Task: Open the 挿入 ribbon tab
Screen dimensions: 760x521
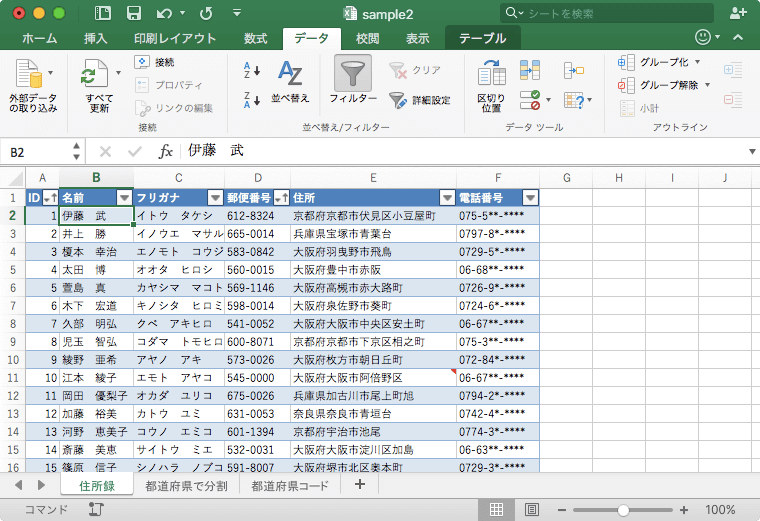Action: pos(95,38)
